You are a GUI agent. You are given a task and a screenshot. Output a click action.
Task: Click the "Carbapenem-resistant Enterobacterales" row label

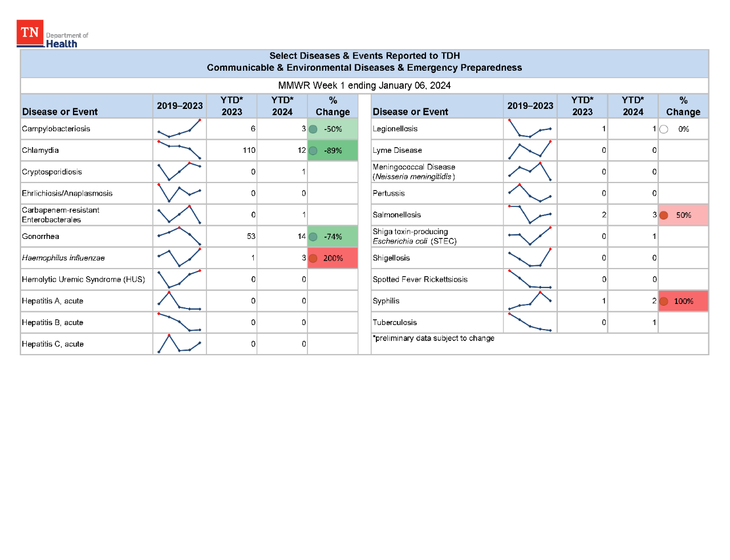click(x=60, y=215)
